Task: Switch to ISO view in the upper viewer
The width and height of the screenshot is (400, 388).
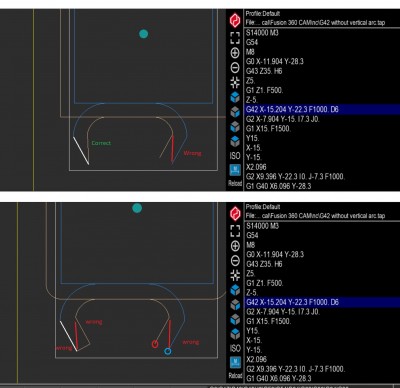Action: click(235, 156)
